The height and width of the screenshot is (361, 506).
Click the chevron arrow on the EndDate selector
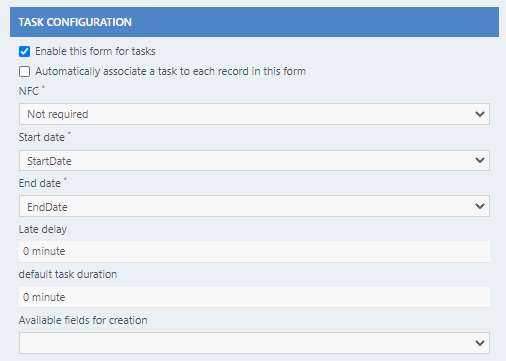480,206
